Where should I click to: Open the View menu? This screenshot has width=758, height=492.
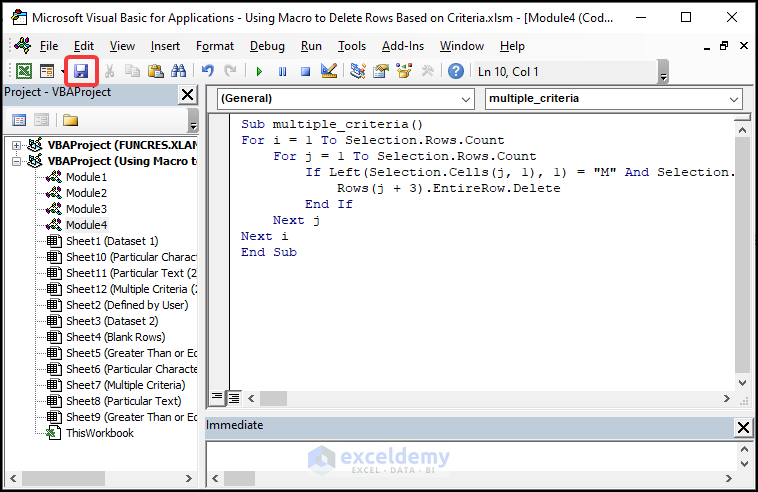(x=122, y=46)
